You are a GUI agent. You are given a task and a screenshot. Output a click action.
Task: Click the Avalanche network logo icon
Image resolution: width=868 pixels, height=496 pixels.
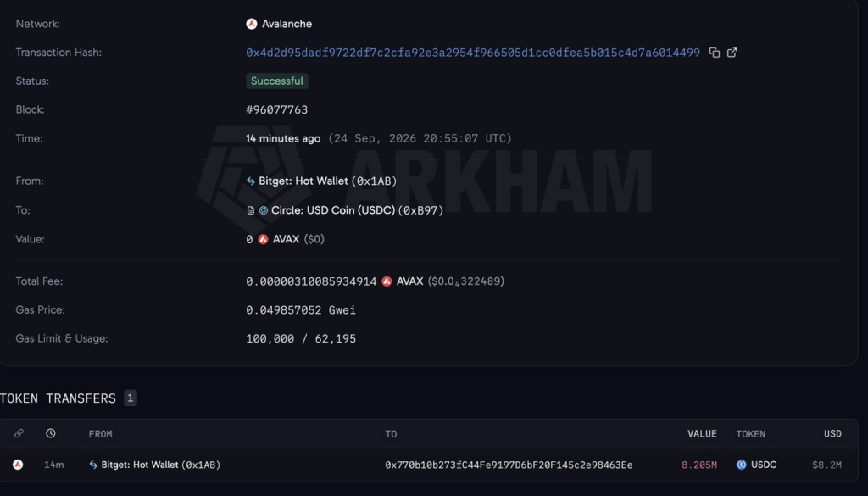pos(251,24)
